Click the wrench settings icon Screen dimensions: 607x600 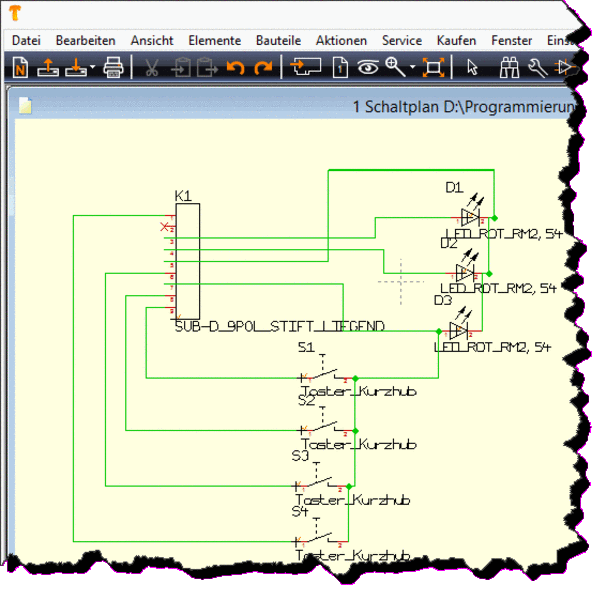[538, 68]
